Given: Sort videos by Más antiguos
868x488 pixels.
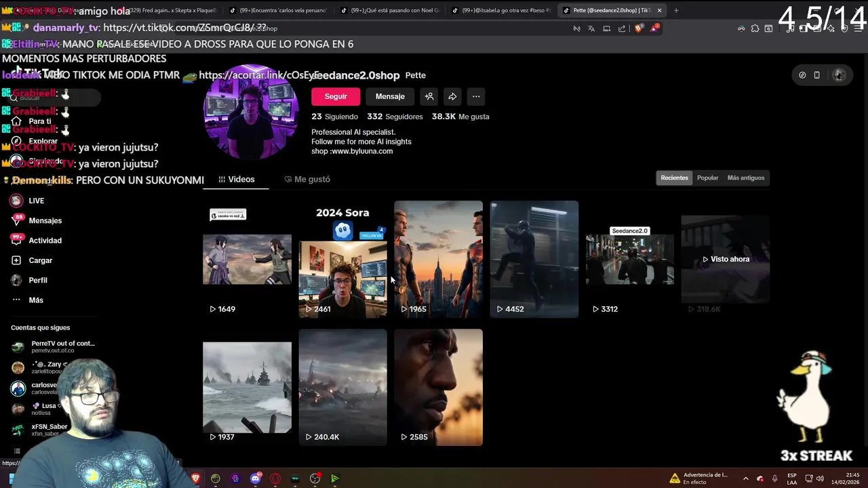Looking at the screenshot, I should (746, 178).
